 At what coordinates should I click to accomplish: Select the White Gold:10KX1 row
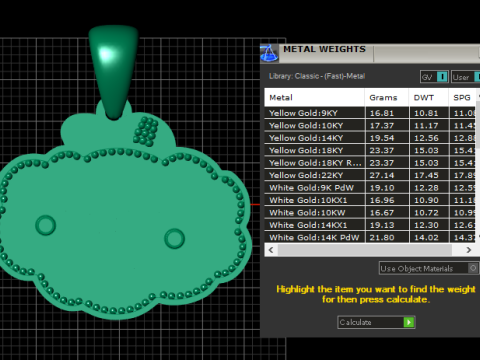pos(370,200)
